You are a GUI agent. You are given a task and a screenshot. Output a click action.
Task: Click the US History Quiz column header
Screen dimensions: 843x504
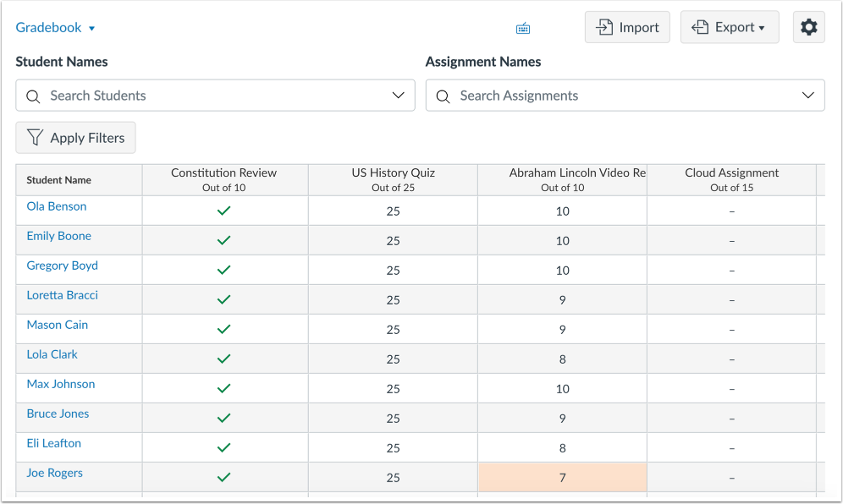[x=393, y=179]
